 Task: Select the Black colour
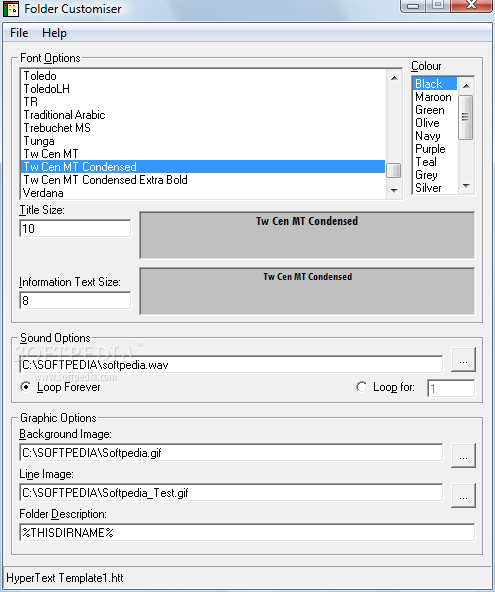[x=435, y=83]
